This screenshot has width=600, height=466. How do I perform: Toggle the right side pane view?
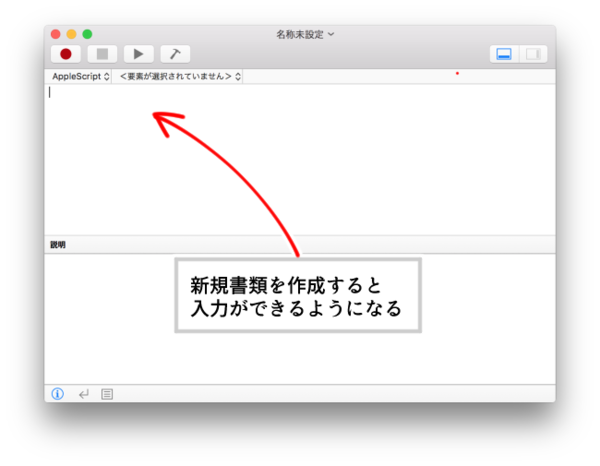tap(533, 54)
